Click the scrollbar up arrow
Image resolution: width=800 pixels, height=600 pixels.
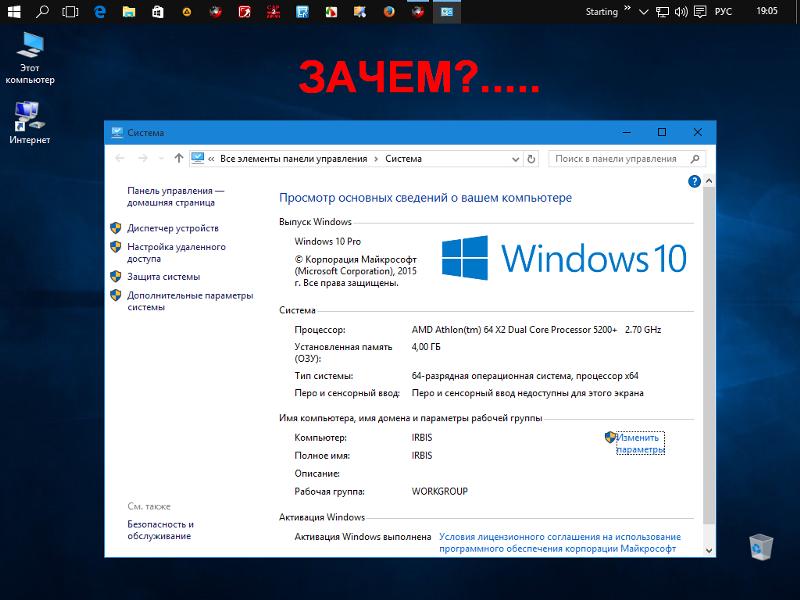pyautogui.click(x=708, y=181)
